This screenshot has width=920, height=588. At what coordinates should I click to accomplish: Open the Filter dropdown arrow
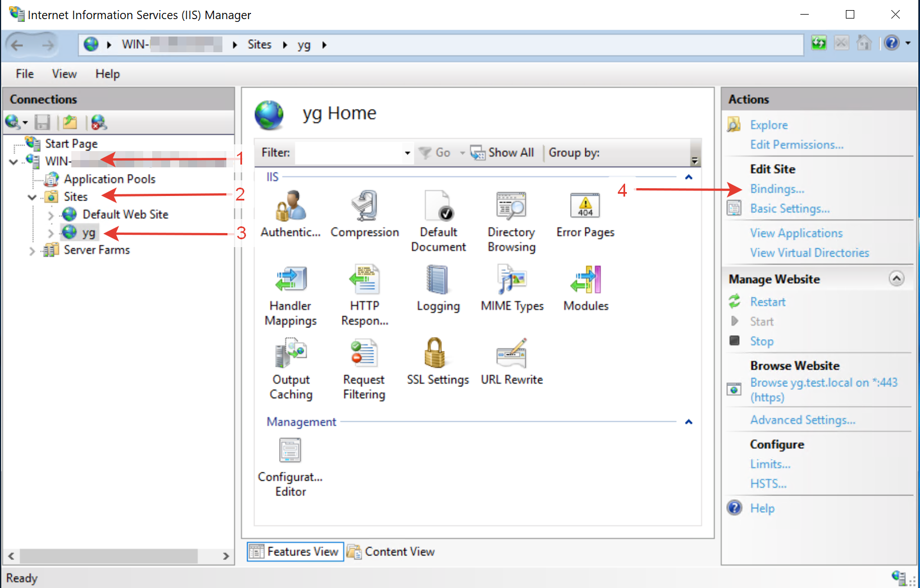[x=408, y=153]
